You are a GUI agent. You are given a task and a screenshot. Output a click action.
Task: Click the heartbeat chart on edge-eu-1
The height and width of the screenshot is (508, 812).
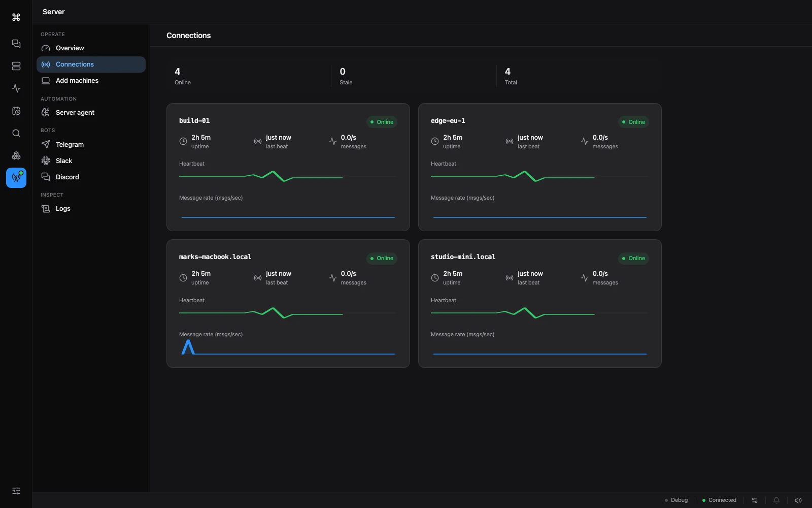[x=540, y=177]
